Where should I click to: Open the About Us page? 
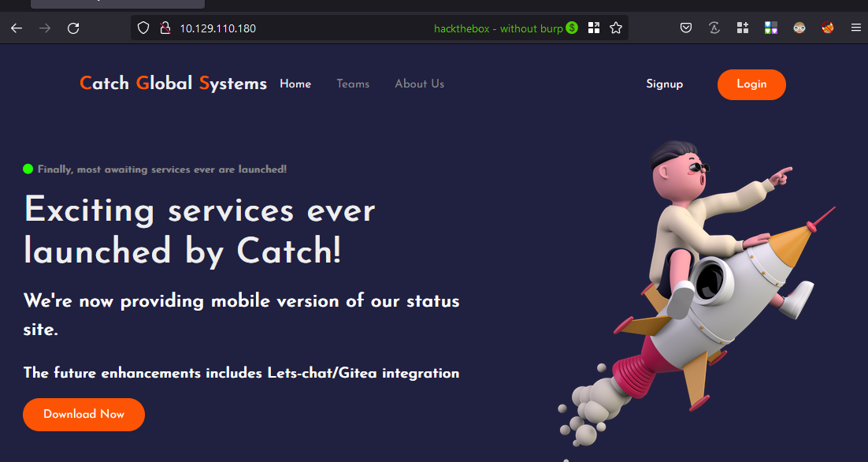click(419, 84)
